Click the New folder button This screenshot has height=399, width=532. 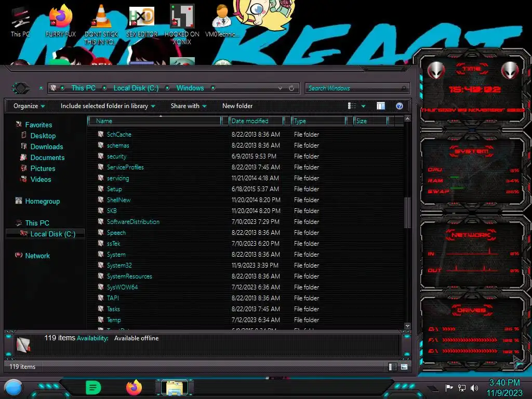[x=237, y=106]
